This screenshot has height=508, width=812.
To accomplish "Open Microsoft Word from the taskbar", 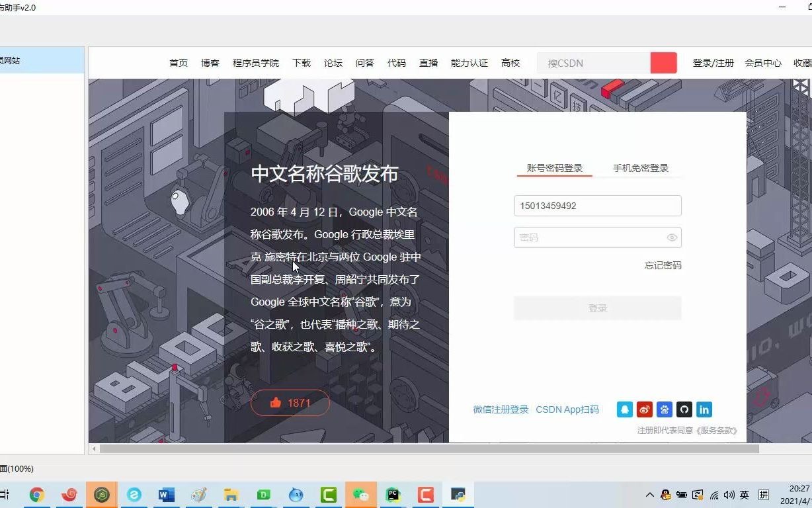I will click(166, 494).
